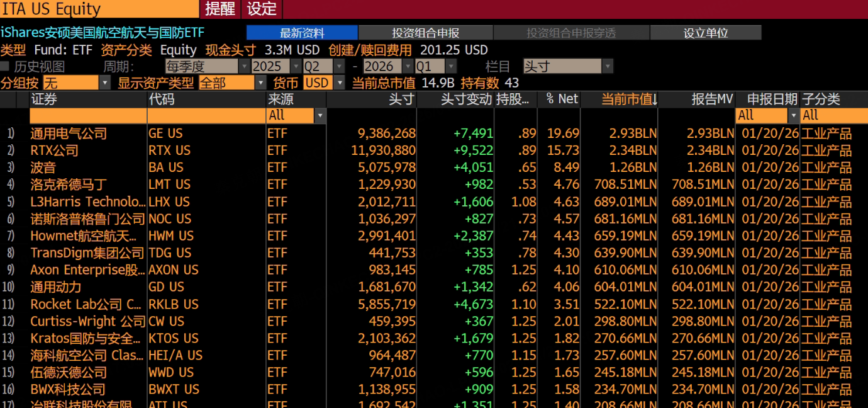Sort by the 报告MV column header
The height and width of the screenshot is (408, 868).
click(712, 99)
